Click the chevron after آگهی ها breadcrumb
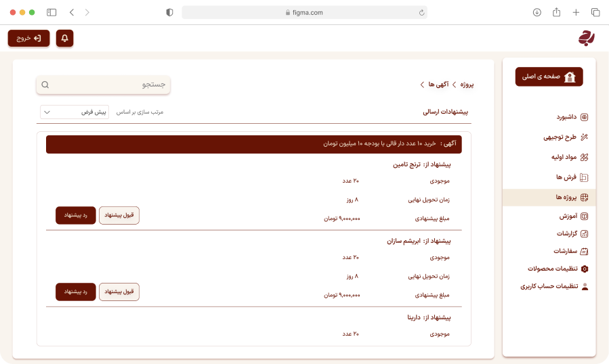 pyautogui.click(x=422, y=85)
